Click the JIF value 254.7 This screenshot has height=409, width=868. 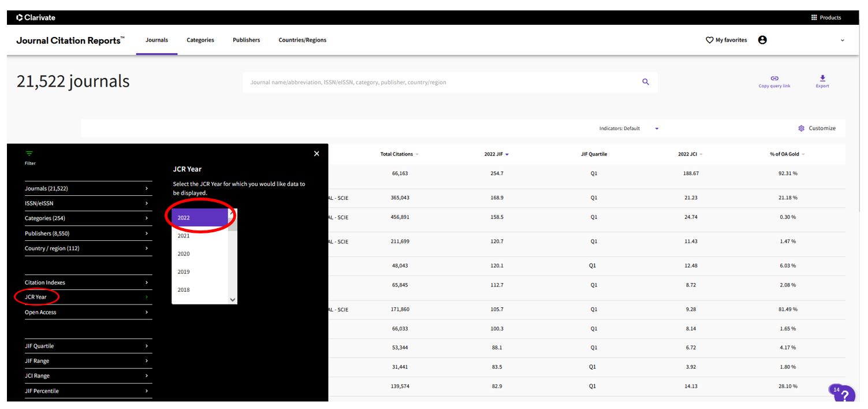(x=497, y=173)
